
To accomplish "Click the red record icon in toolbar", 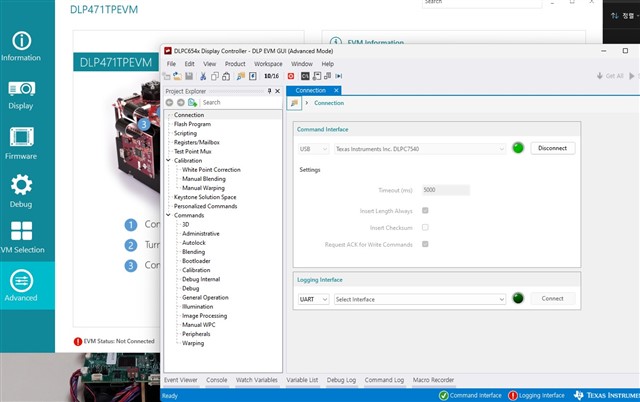I will point(291,76).
